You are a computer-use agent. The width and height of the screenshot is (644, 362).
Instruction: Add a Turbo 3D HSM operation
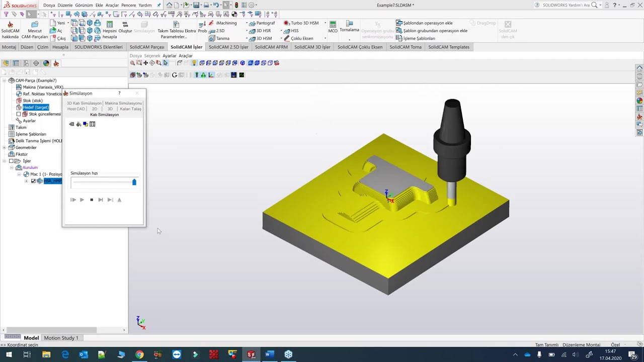(301, 23)
